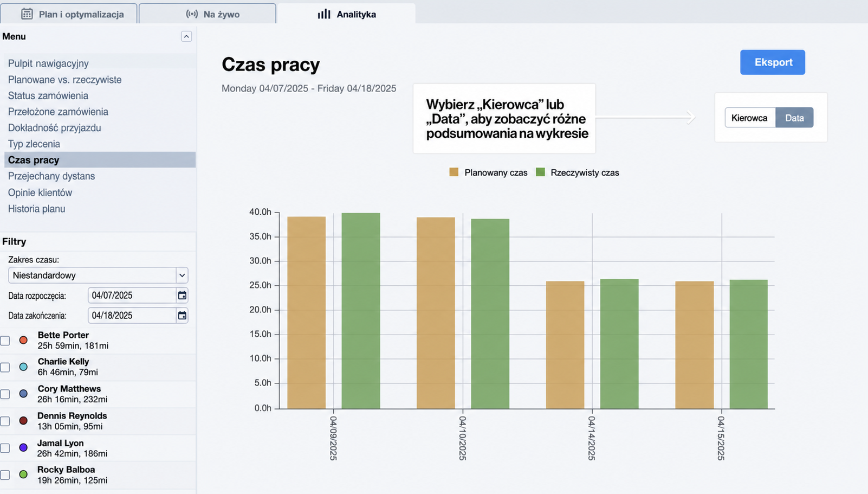This screenshot has width=868, height=494.
Task: Switch chart grouping to Data
Action: tap(794, 118)
